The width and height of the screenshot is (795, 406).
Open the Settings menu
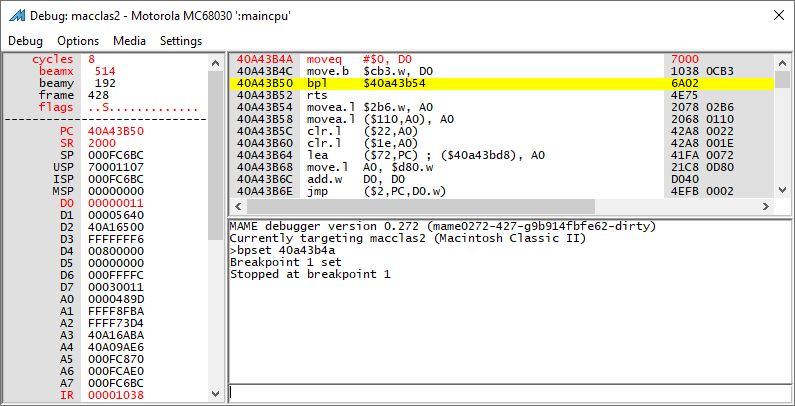[181, 41]
